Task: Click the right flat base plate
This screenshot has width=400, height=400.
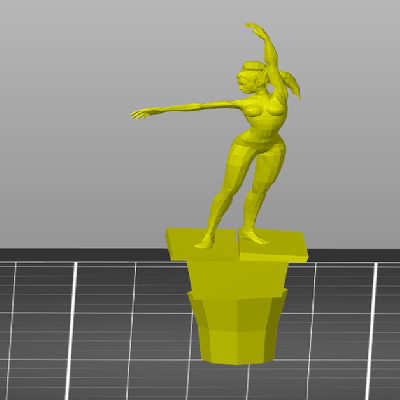Action: (x=272, y=245)
